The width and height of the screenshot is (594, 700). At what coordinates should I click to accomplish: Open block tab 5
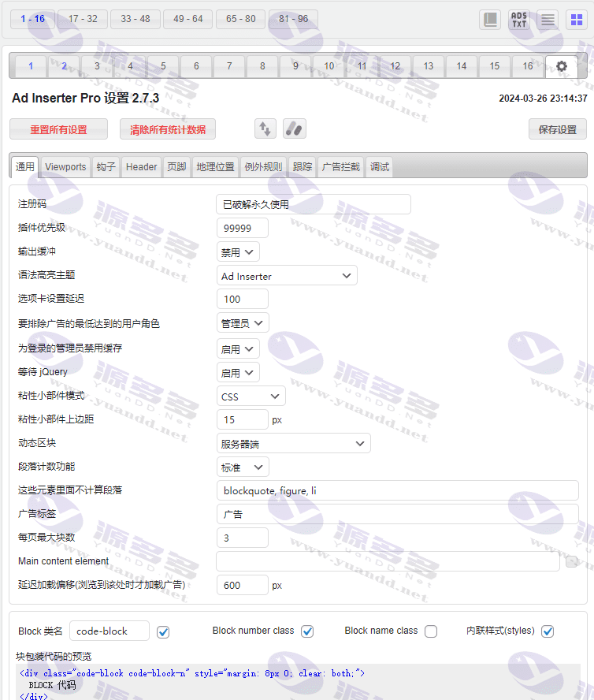(163, 66)
